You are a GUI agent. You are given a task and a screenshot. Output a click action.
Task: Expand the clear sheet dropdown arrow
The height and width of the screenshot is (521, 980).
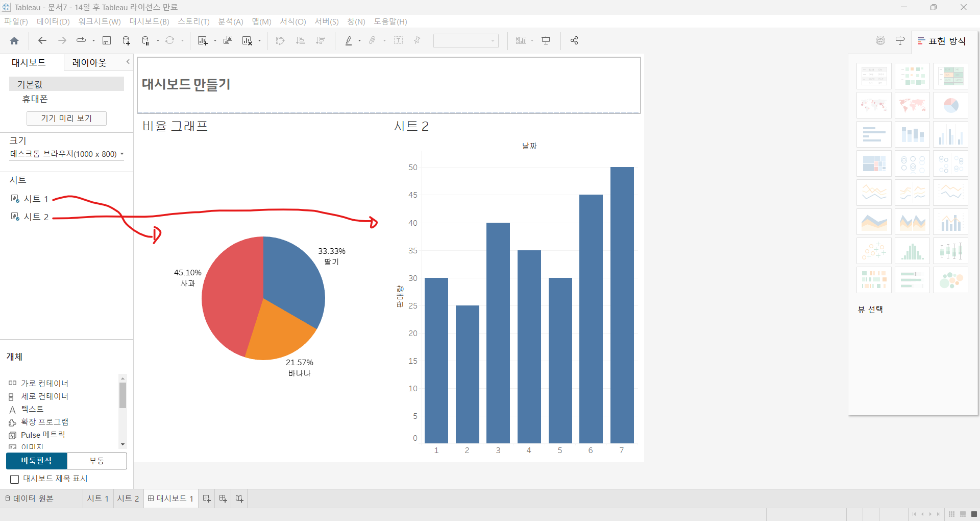259,41
